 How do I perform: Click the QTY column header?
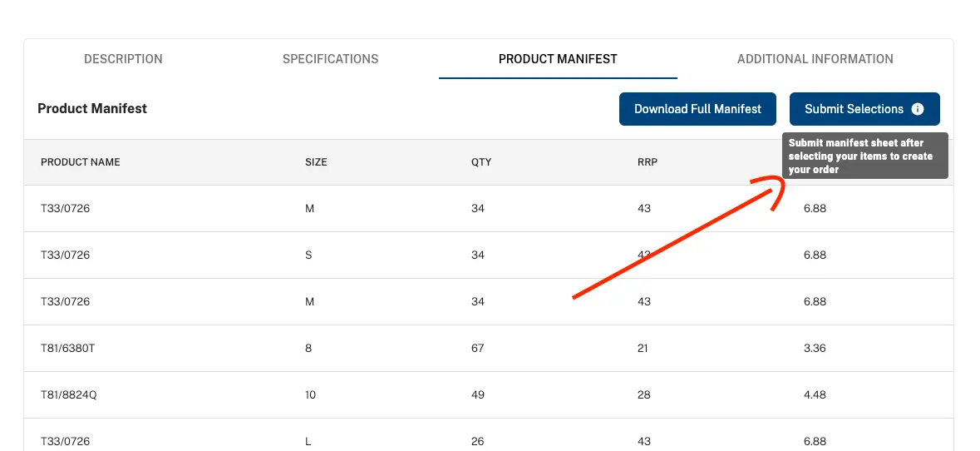(x=481, y=162)
